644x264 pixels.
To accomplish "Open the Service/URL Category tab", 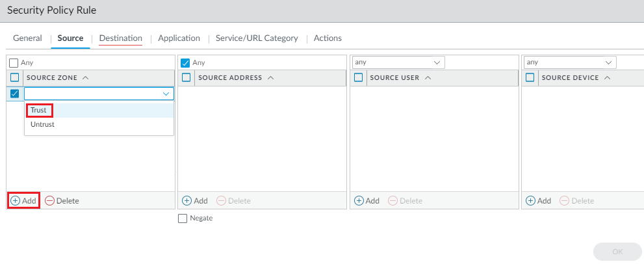I will click(257, 38).
